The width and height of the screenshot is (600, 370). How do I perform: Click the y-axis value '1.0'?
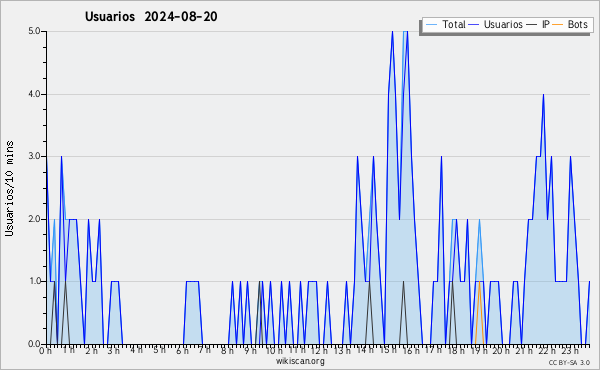tap(34, 282)
